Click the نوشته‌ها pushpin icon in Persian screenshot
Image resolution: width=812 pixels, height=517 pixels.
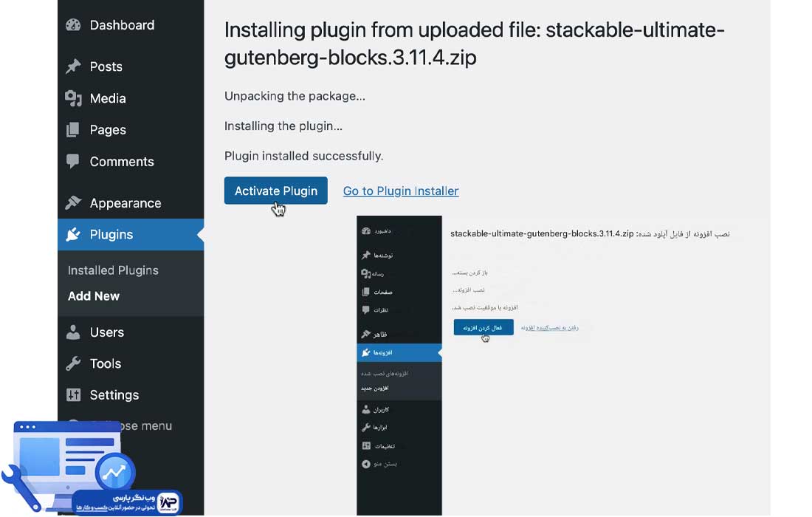pyautogui.click(x=366, y=255)
